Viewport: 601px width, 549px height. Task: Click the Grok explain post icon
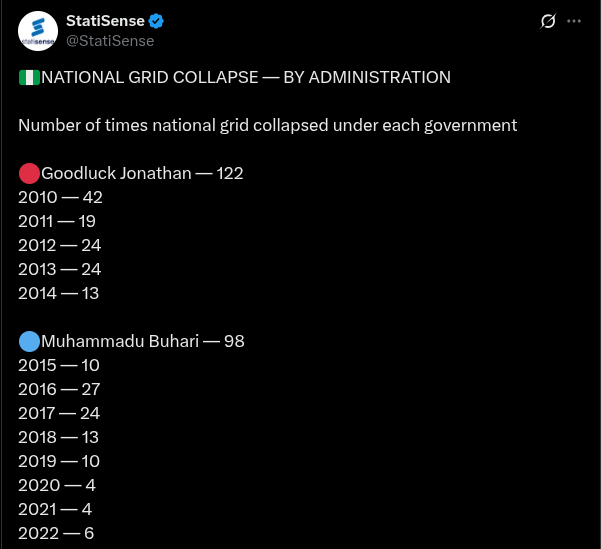548,21
